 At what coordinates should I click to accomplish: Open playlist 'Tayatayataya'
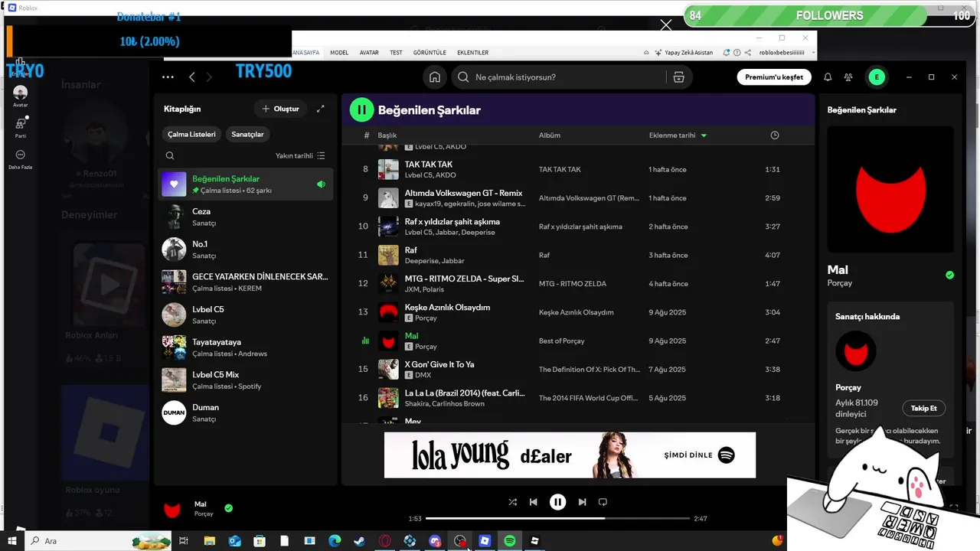point(246,347)
